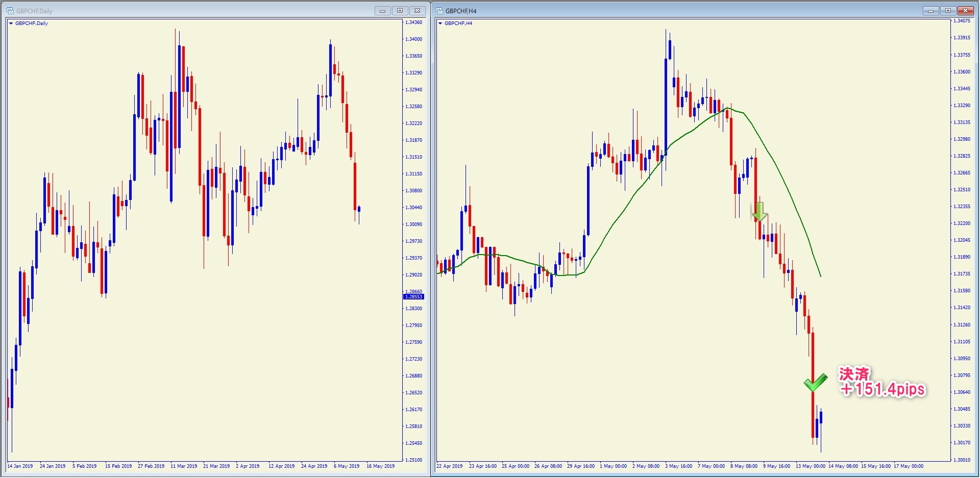Click price level 1.29370 on Daily axis
Image resolution: width=980 pixels, height=478 pixels.
pyautogui.click(x=414, y=258)
